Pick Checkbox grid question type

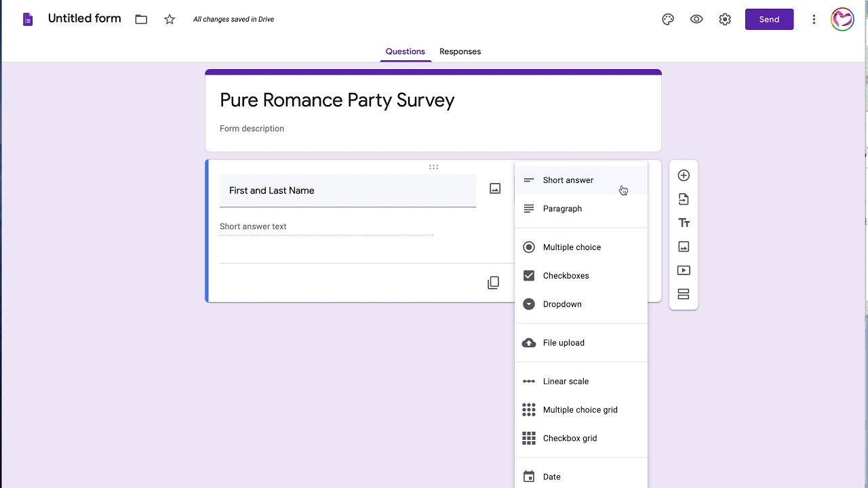[581, 439]
